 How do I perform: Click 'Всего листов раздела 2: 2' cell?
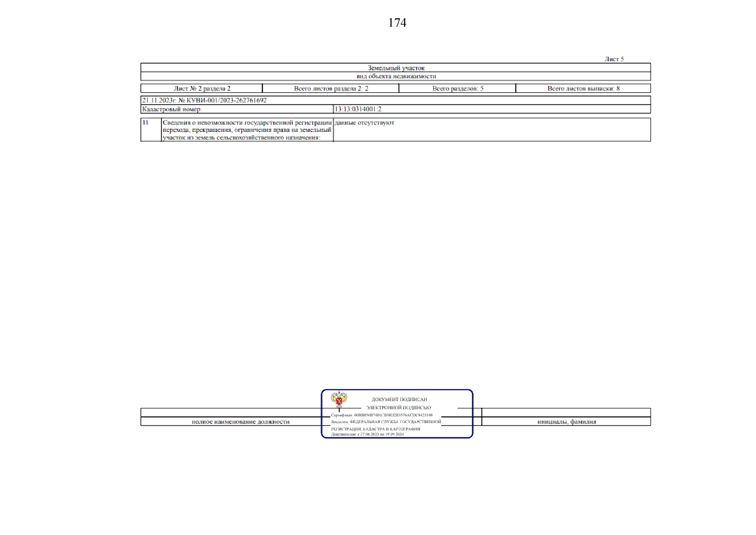click(331, 88)
